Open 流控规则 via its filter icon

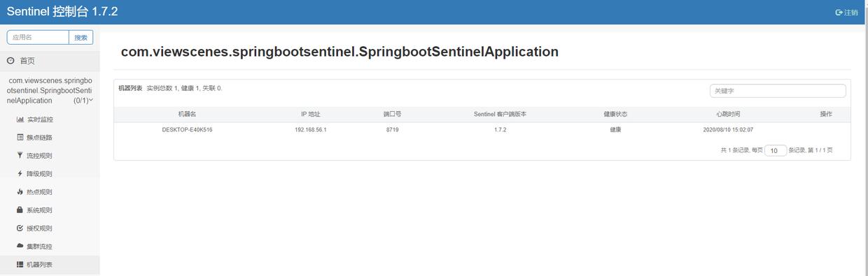[x=20, y=156]
